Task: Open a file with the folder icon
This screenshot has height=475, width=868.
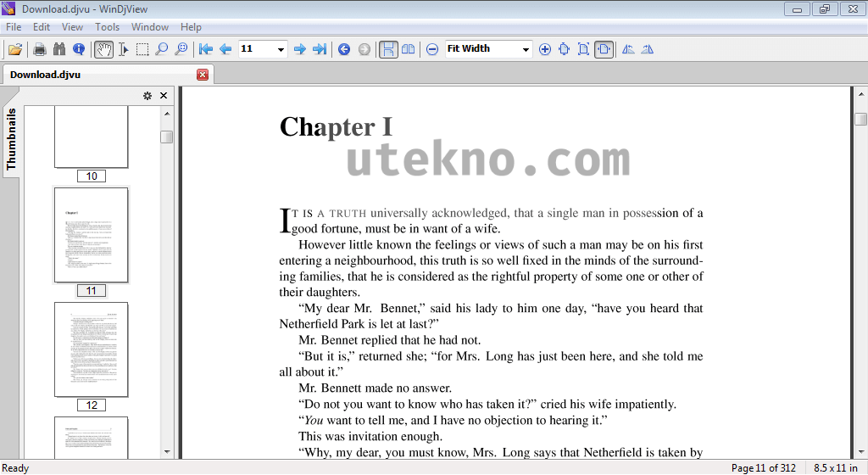Action: pos(15,49)
